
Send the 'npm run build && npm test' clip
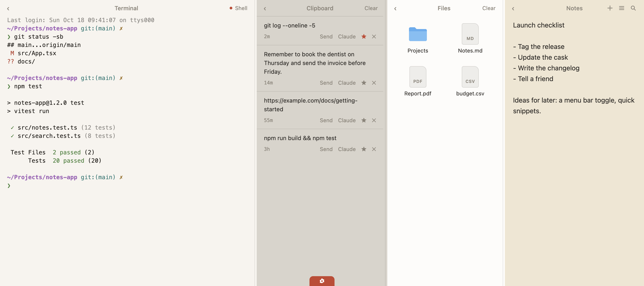pos(326,149)
